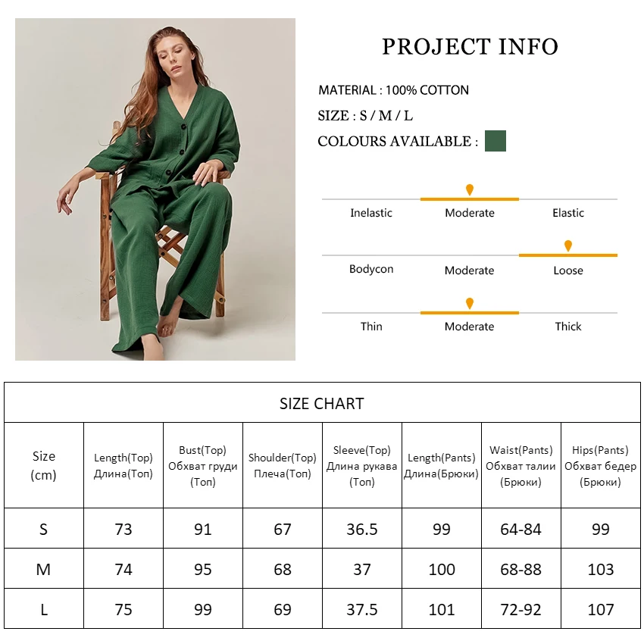Select Bodycon on the fit scale
Image resolution: width=644 pixels, height=644 pixels.
371,269
